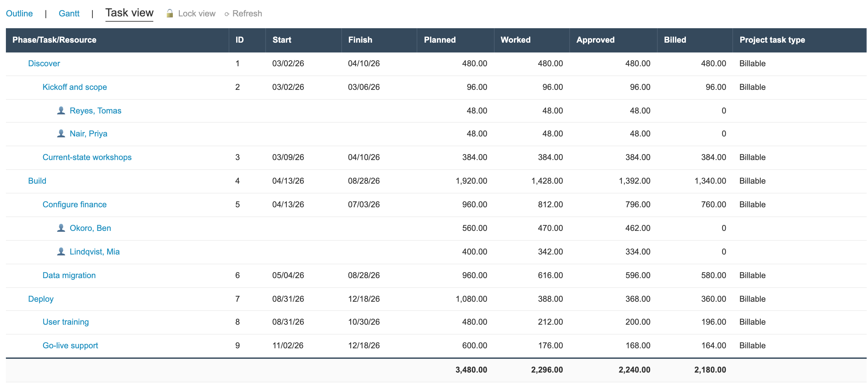Click Build approved value 1,392.00
The width and height of the screenshot is (868, 387).
pyautogui.click(x=634, y=181)
